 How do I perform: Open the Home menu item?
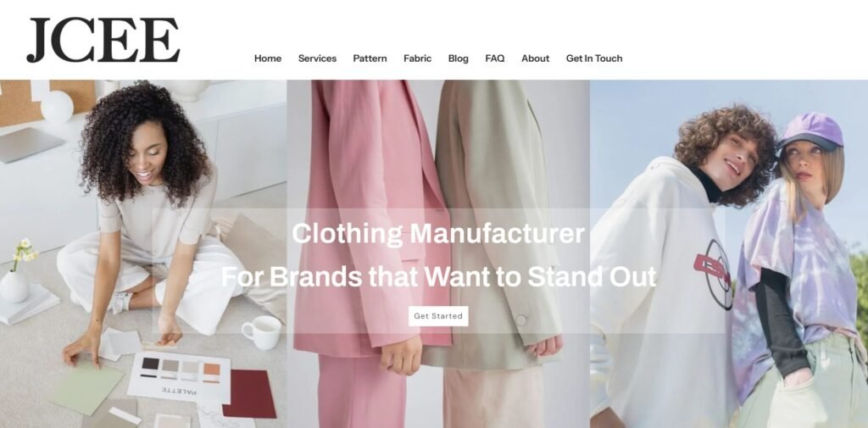[x=268, y=58]
